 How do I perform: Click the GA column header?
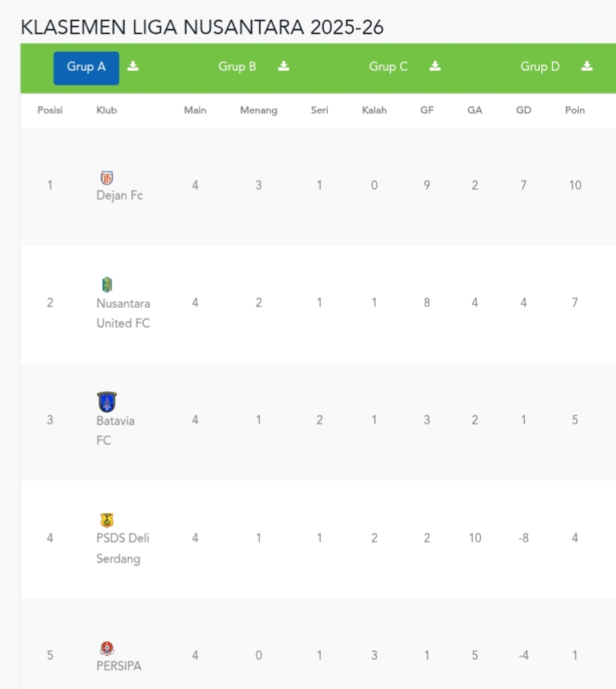[475, 111]
